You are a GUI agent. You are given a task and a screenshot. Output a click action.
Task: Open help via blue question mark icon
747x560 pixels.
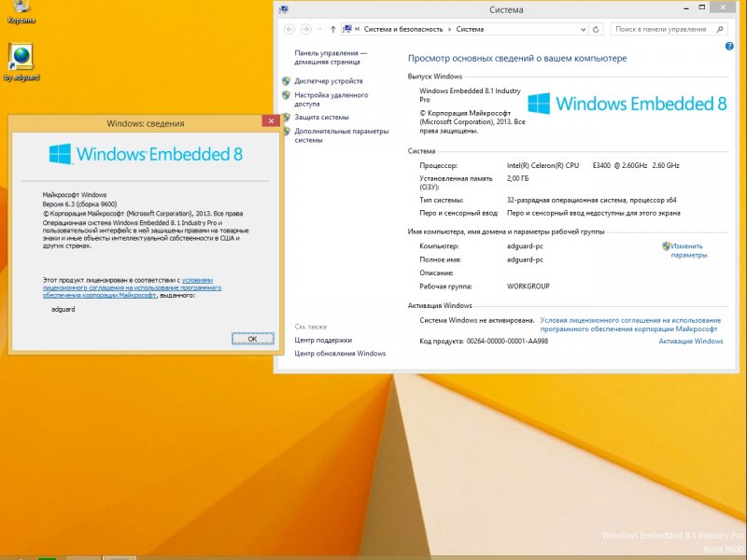pos(729,46)
